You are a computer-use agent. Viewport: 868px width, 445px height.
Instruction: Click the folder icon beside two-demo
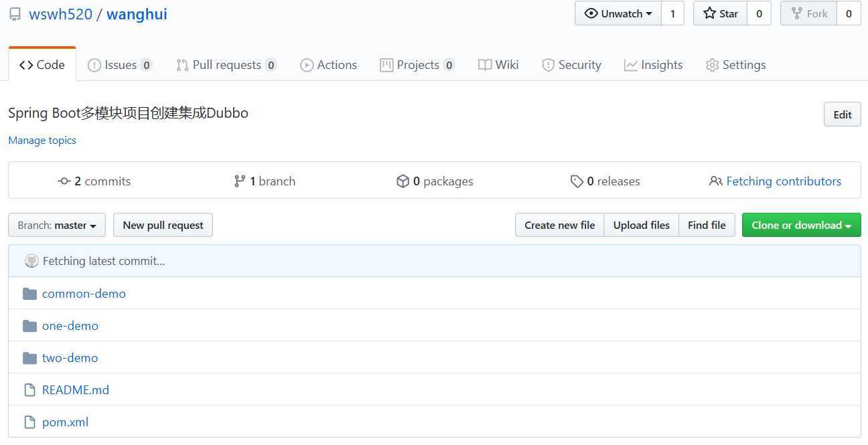tap(29, 358)
